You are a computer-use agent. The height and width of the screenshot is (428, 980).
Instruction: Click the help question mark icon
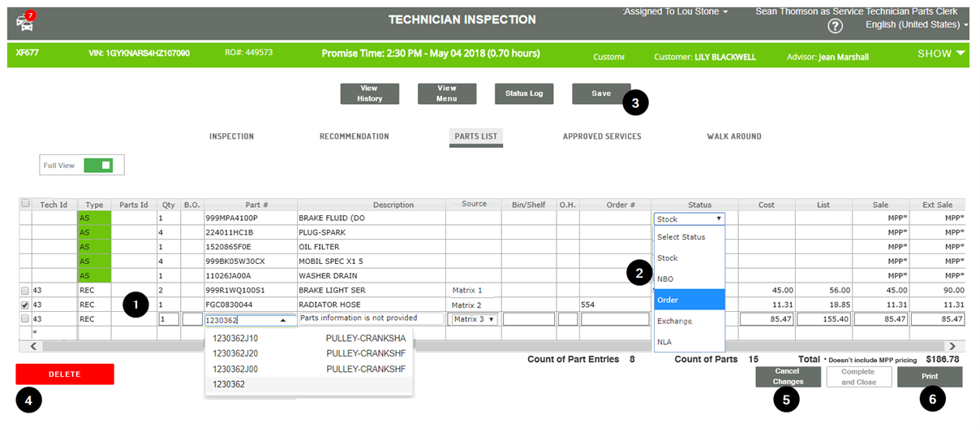[836, 26]
